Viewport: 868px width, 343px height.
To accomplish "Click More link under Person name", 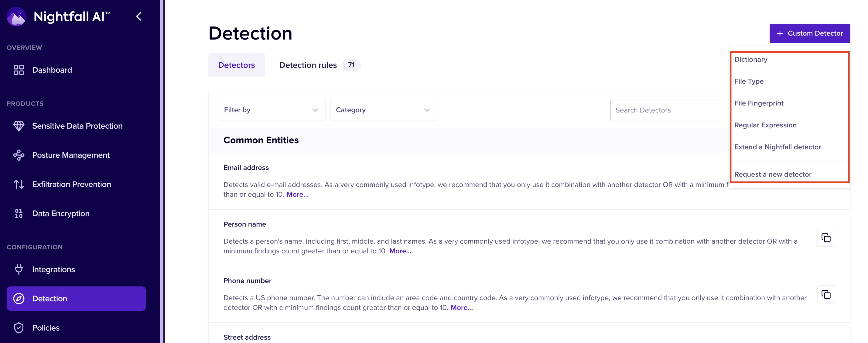I will [x=400, y=251].
